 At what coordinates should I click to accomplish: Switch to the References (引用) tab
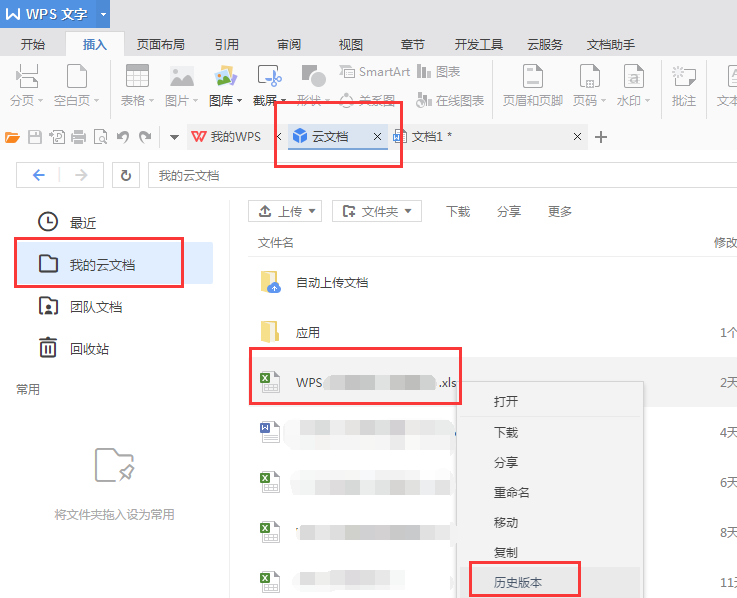227,45
